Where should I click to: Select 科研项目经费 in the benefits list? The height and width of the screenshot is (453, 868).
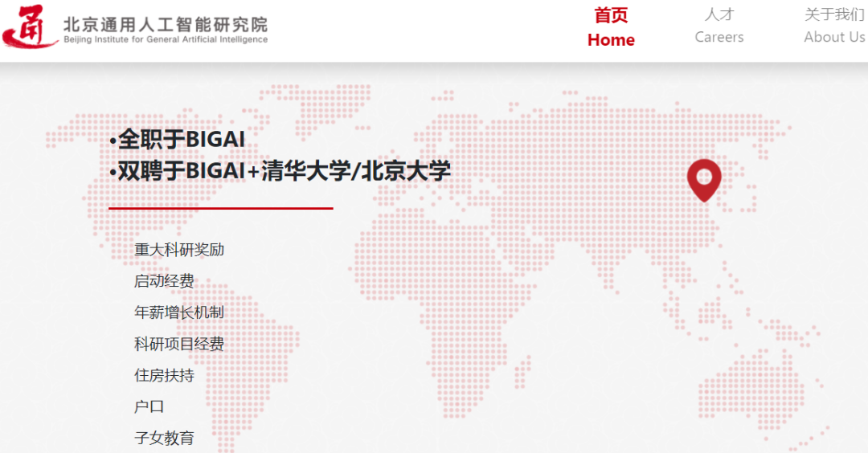179,344
